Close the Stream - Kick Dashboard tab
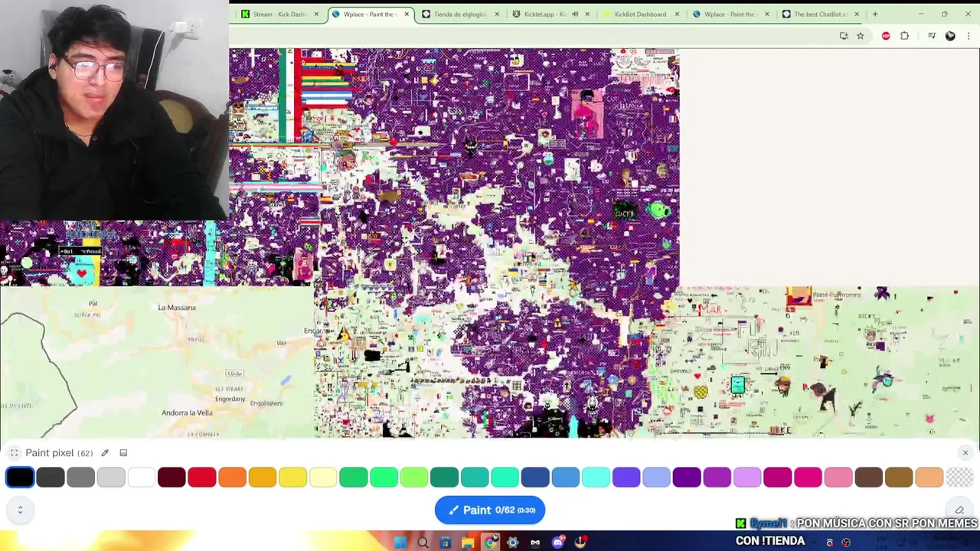980x551 pixels. pyautogui.click(x=315, y=14)
